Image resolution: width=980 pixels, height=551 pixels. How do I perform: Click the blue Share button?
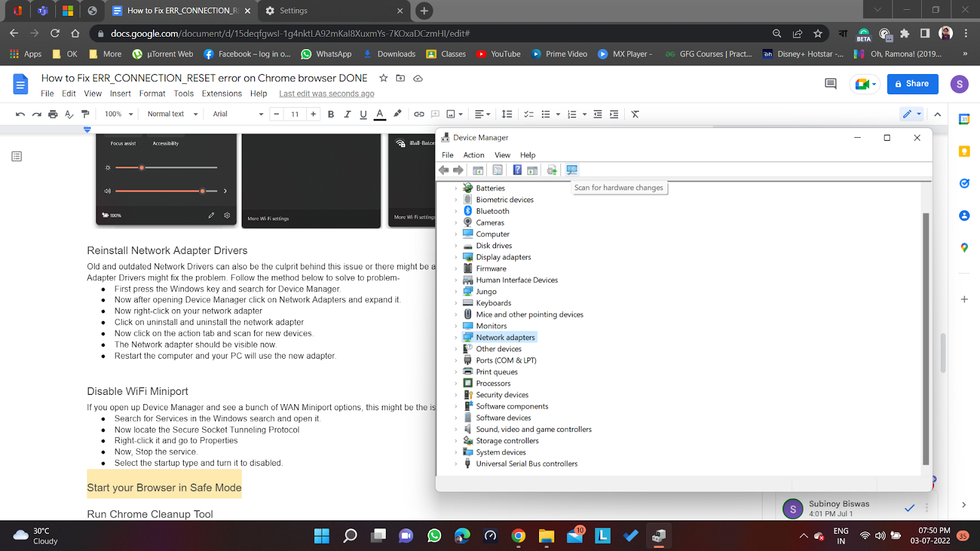coord(912,84)
